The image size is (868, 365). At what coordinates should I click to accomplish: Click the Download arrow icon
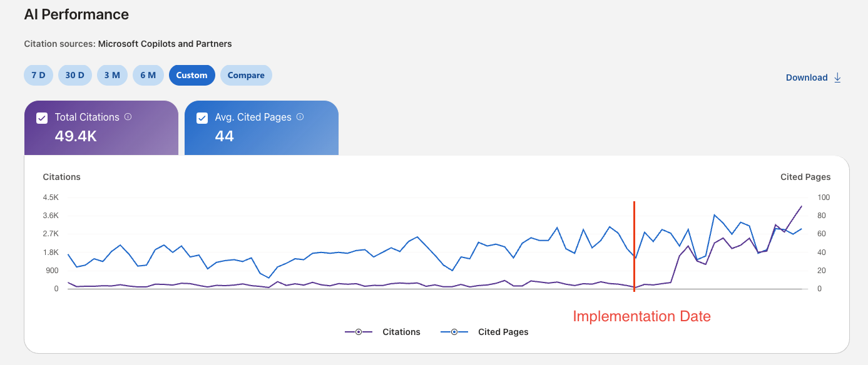pos(837,77)
